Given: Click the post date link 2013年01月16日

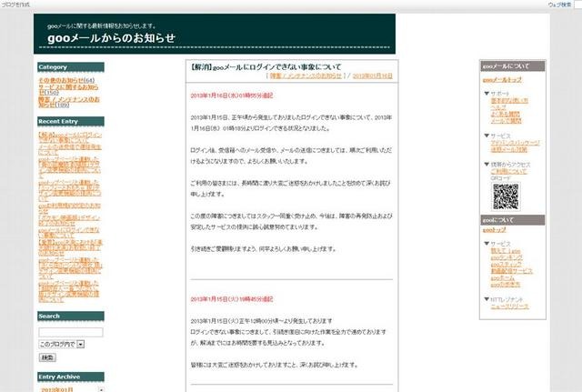Looking at the screenshot, I should coord(372,75).
